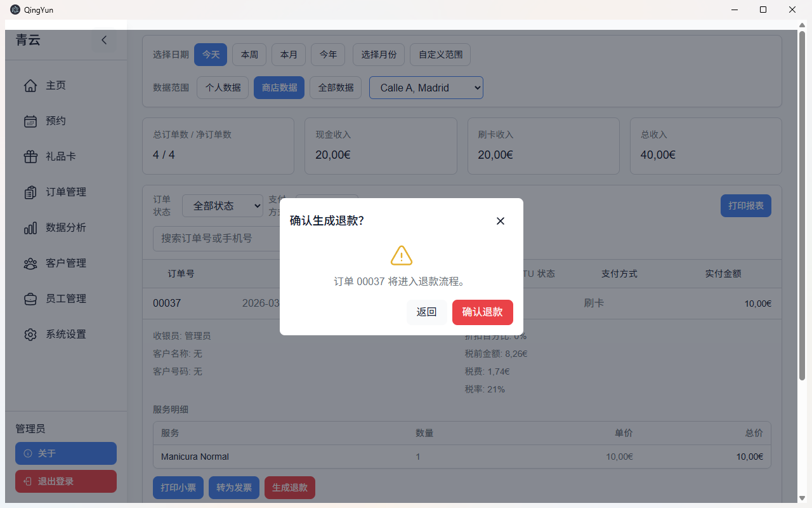
Task: Open the 客户管理 menu item
Action: [66, 264]
